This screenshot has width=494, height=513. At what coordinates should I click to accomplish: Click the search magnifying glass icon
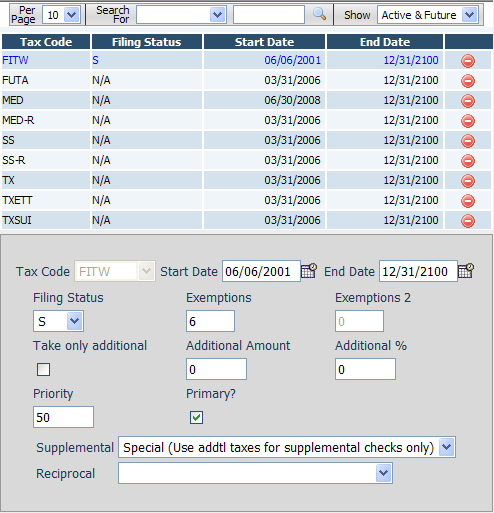(x=319, y=14)
